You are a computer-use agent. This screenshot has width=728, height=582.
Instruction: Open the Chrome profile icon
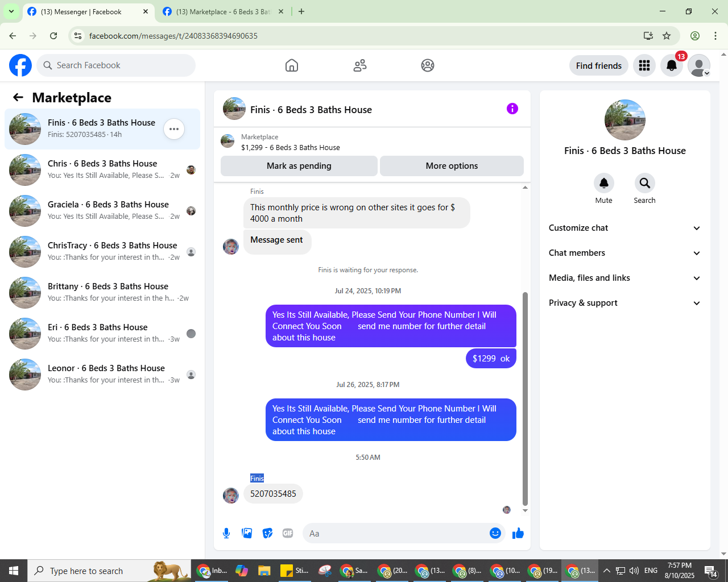(x=695, y=36)
